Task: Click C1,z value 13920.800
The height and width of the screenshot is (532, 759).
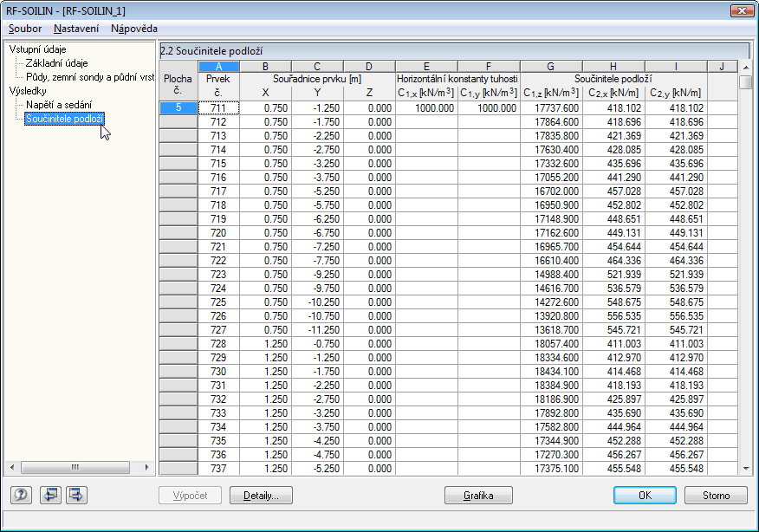Action: [x=551, y=316]
